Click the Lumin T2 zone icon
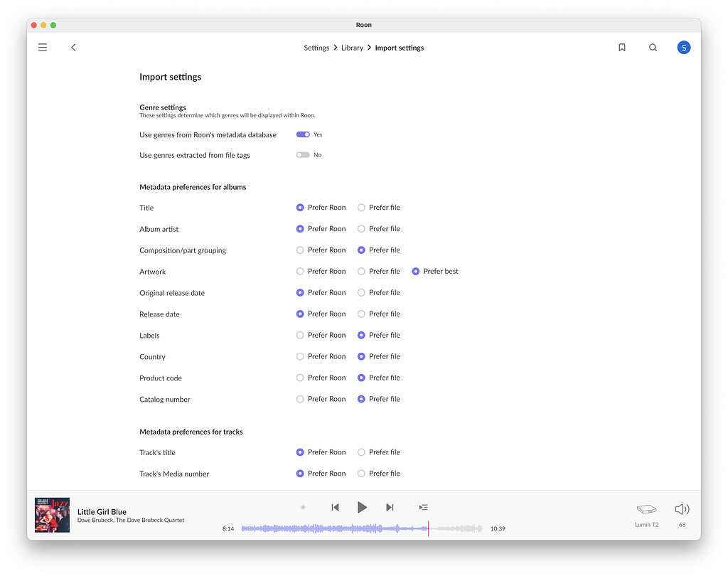This screenshot has height=576, width=728. pyautogui.click(x=646, y=509)
